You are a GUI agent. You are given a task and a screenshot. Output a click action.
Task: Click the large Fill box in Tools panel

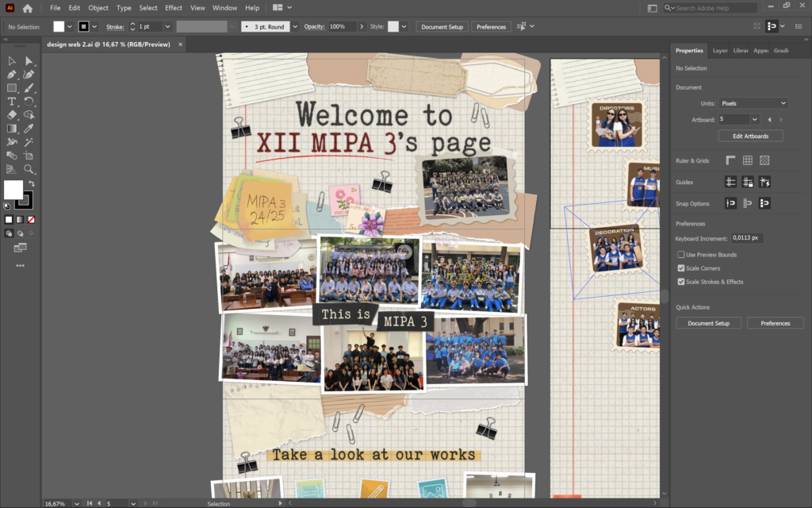[13, 190]
